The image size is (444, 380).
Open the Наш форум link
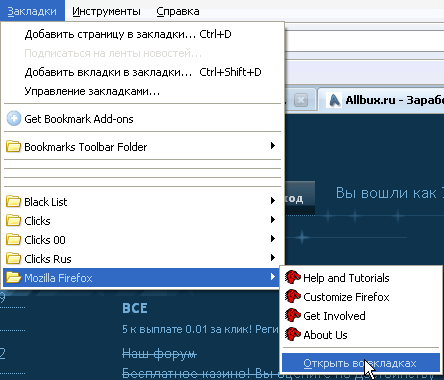tap(159, 353)
